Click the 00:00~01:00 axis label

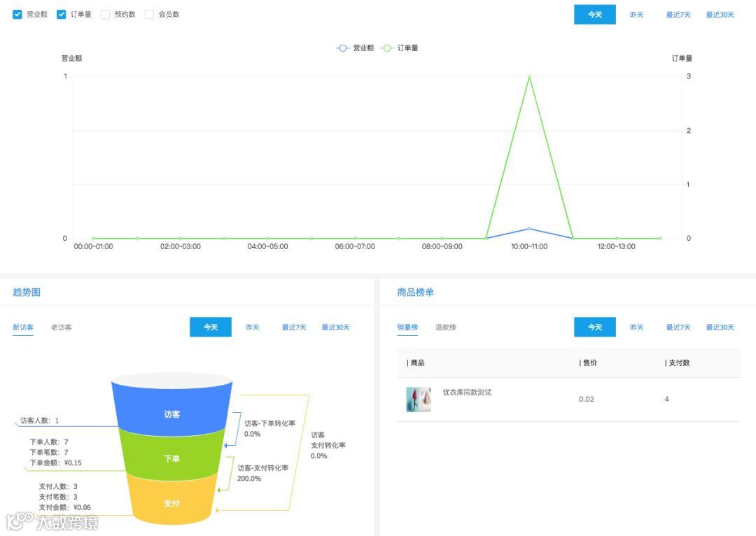click(x=93, y=246)
